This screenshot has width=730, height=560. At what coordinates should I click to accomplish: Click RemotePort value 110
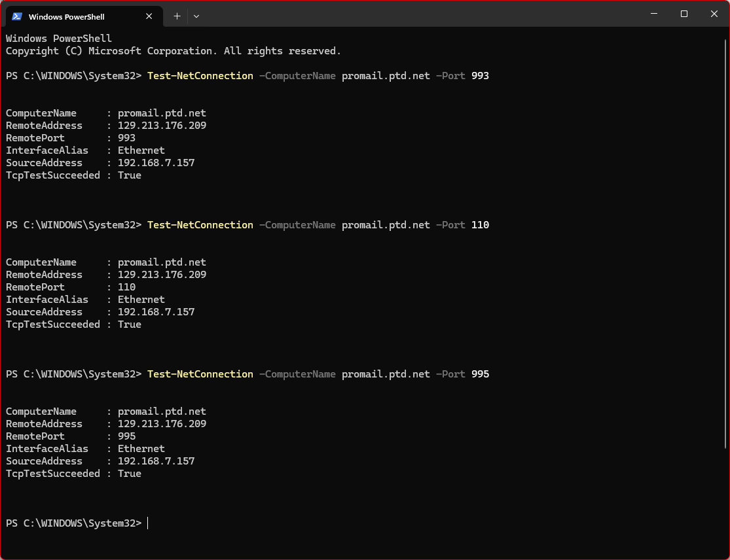coord(126,287)
